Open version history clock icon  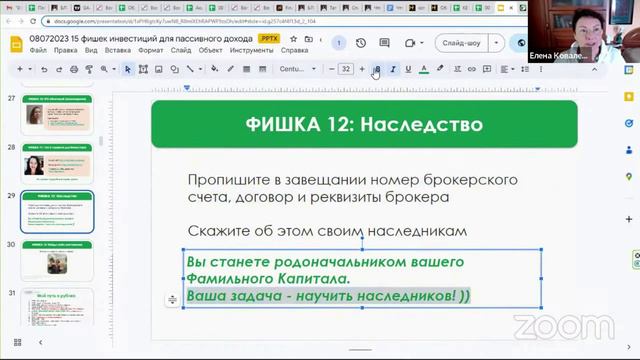coord(361,43)
